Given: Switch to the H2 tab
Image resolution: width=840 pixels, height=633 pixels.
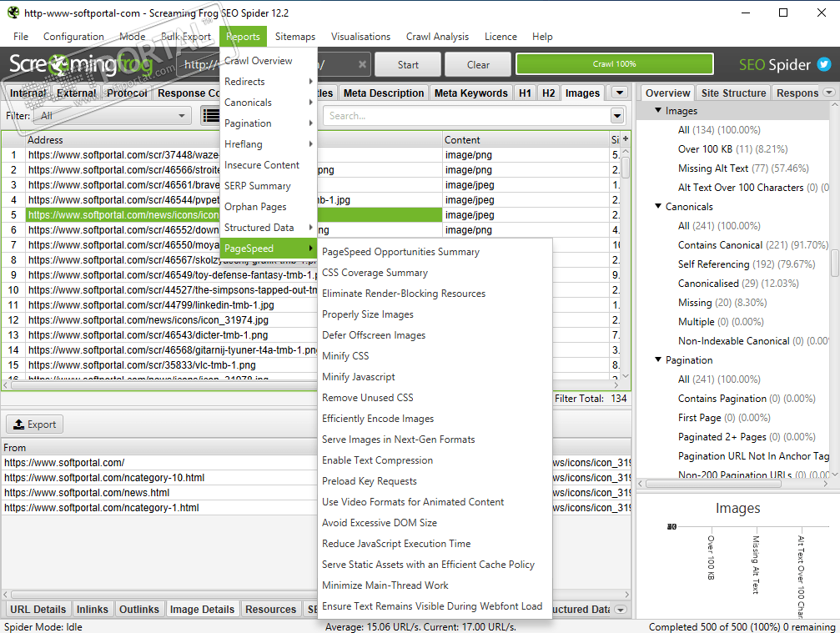Looking at the screenshot, I should (549, 93).
